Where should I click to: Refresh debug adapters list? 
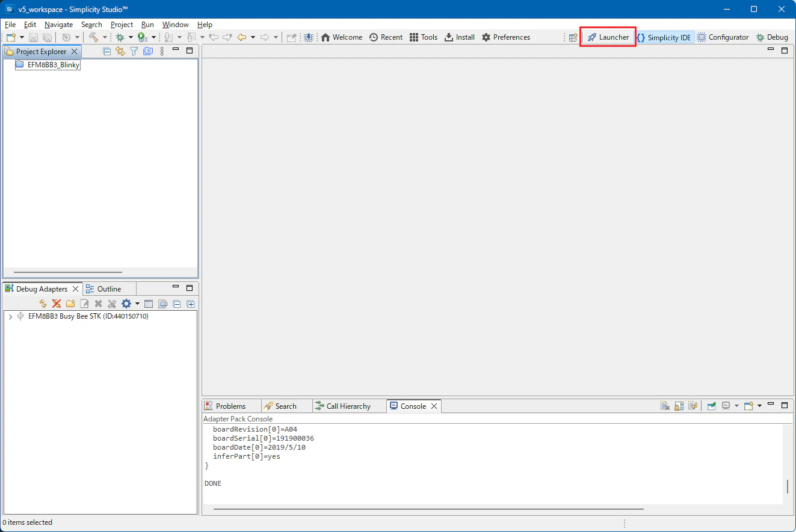pos(43,304)
